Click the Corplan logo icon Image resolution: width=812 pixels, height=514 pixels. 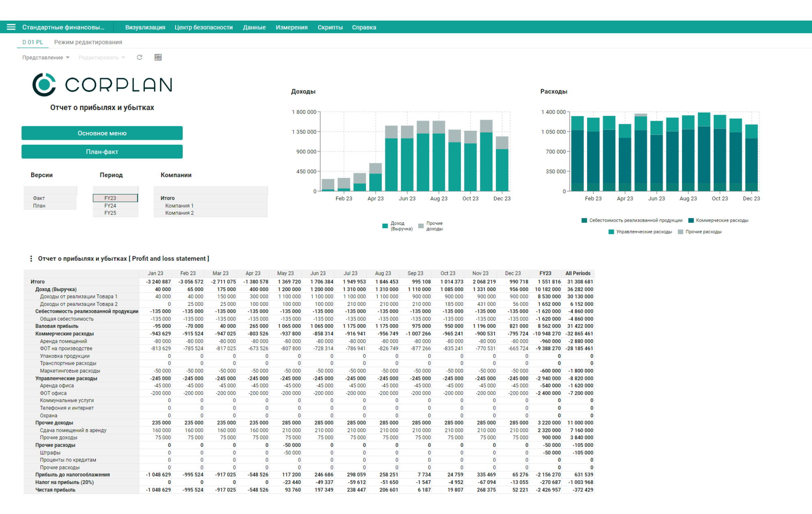(x=44, y=85)
